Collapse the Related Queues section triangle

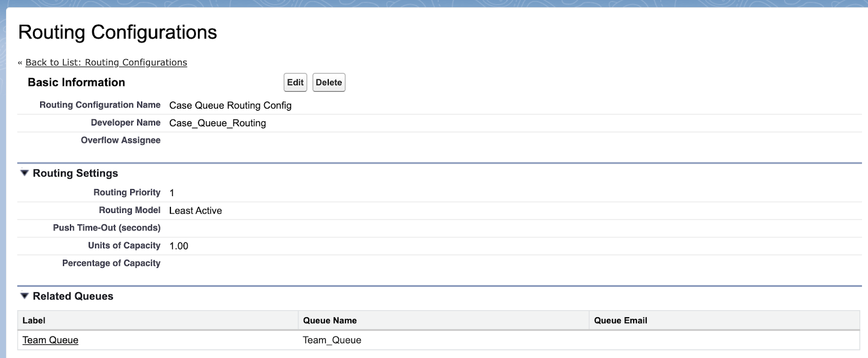(x=24, y=296)
